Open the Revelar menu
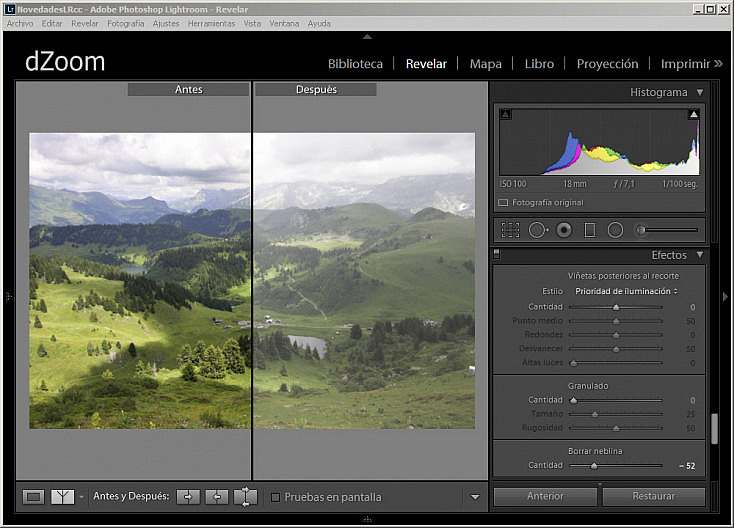This screenshot has width=734, height=528. coord(85,23)
